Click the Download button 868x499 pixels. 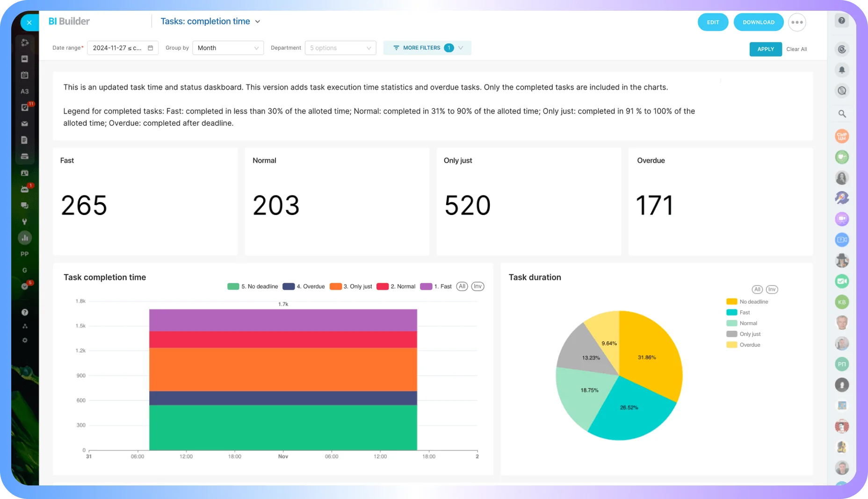point(758,22)
